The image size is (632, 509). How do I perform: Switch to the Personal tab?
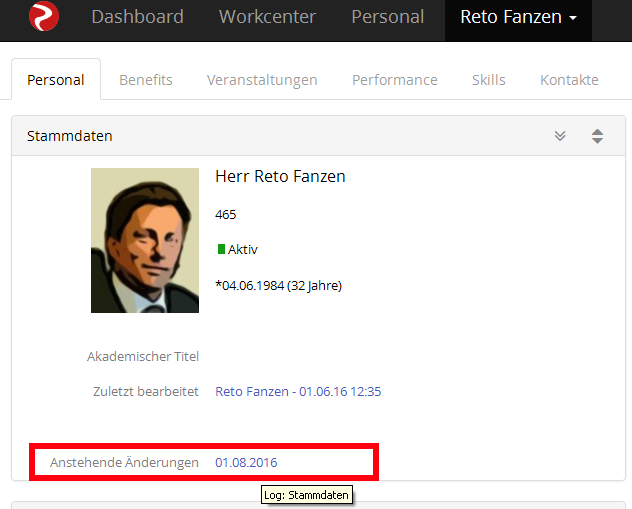click(56, 80)
